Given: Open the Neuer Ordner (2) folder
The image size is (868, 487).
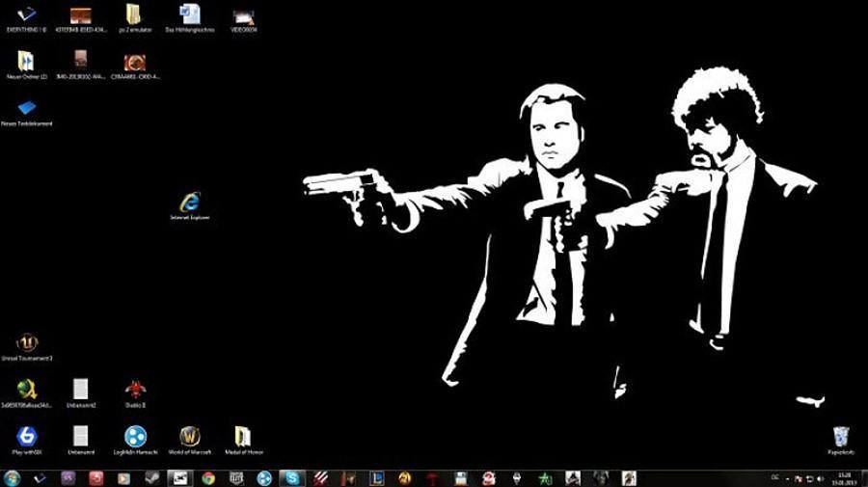Looking at the screenshot, I should pyautogui.click(x=26, y=62).
